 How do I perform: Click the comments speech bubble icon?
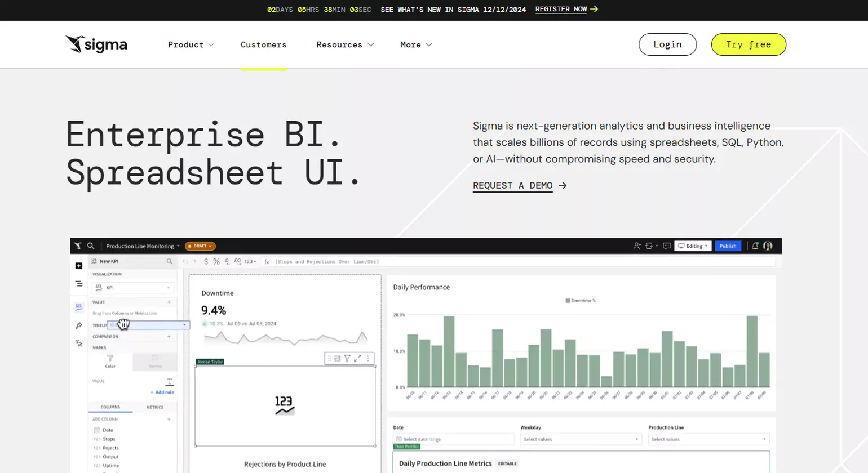667,246
